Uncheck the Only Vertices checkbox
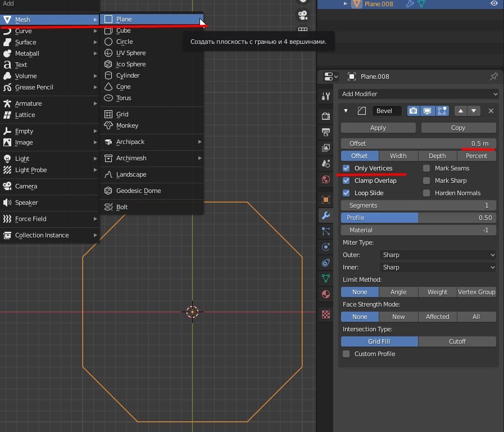 click(x=346, y=168)
